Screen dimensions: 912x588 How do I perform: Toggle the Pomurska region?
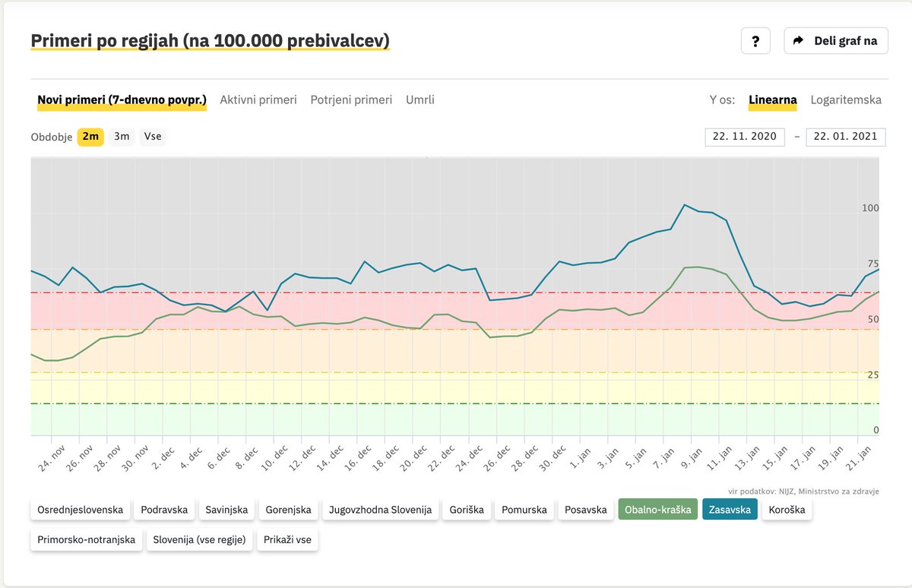tap(524, 510)
